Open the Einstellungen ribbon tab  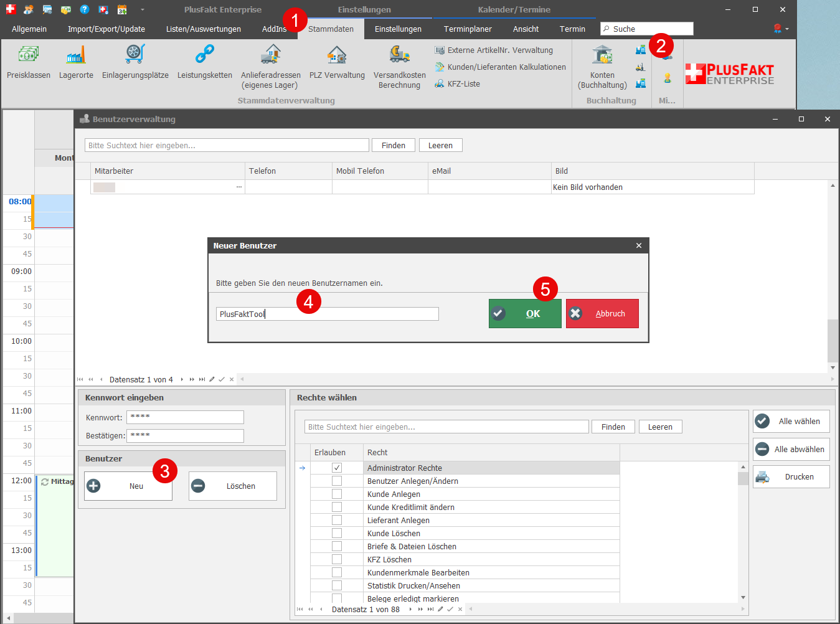398,29
